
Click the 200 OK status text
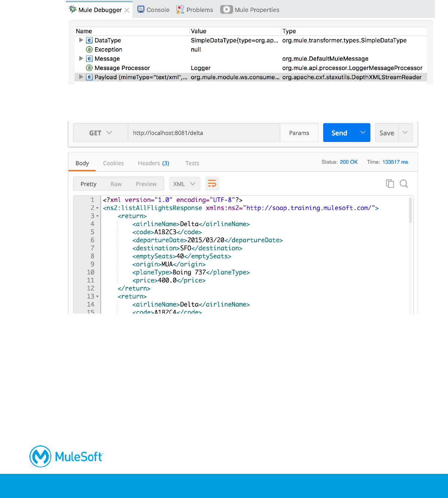(349, 162)
